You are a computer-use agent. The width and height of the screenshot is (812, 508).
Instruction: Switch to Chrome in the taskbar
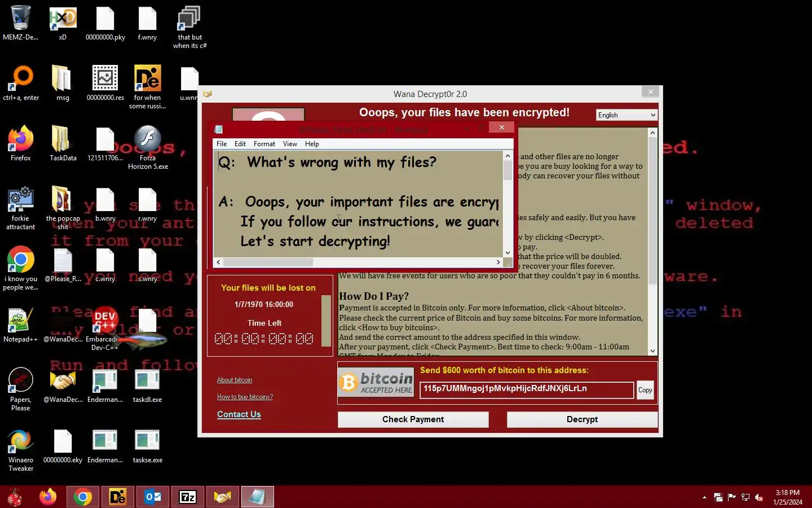coord(83,497)
